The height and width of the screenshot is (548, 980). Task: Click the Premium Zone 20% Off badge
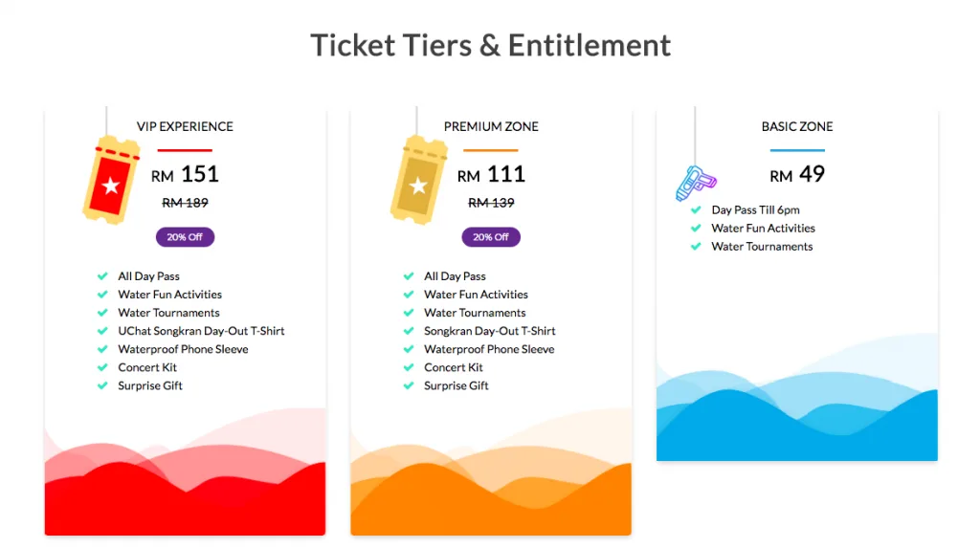click(x=491, y=236)
